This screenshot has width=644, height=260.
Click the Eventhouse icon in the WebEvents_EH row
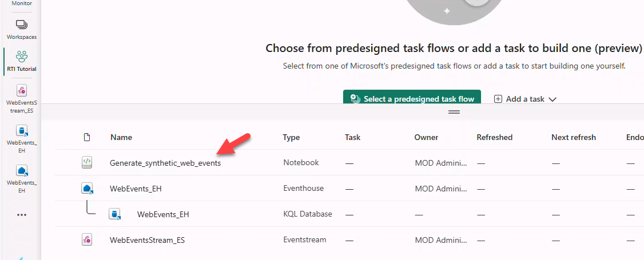pyautogui.click(x=86, y=188)
